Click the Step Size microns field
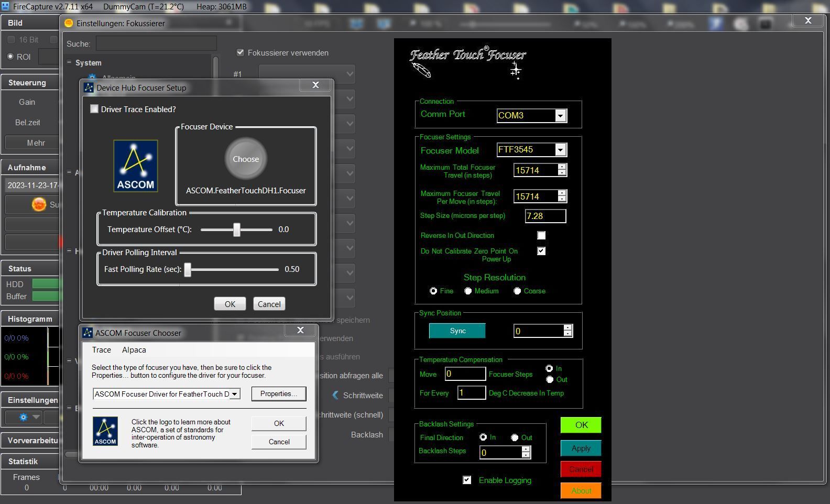Viewport: 830px width, 504px height. point(545,216)
